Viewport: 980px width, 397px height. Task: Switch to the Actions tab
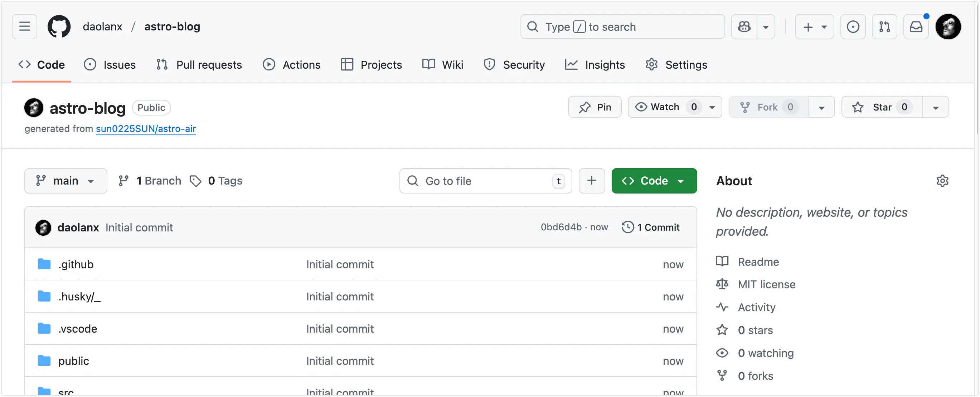[x=301, y=64]
